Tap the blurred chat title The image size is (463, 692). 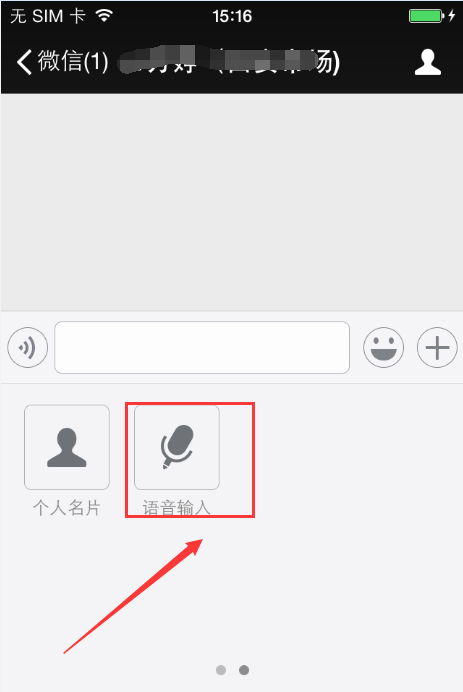[230, 61]
